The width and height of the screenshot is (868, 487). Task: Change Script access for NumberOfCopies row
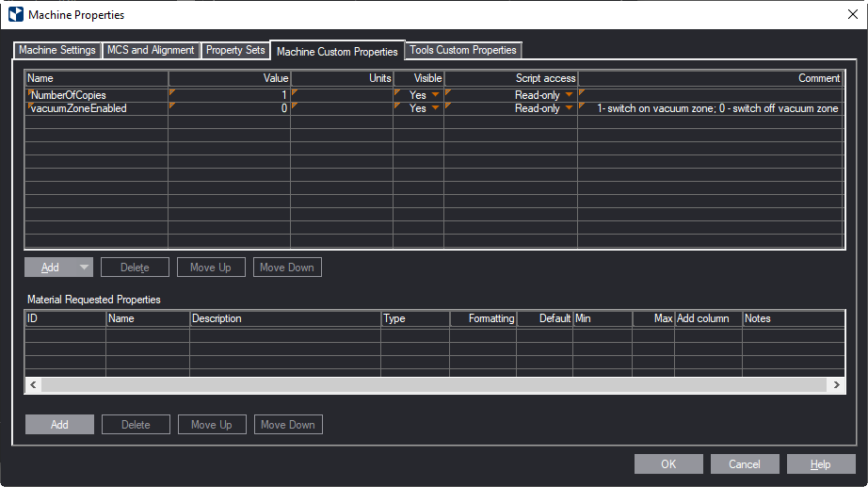click(569, 95)
